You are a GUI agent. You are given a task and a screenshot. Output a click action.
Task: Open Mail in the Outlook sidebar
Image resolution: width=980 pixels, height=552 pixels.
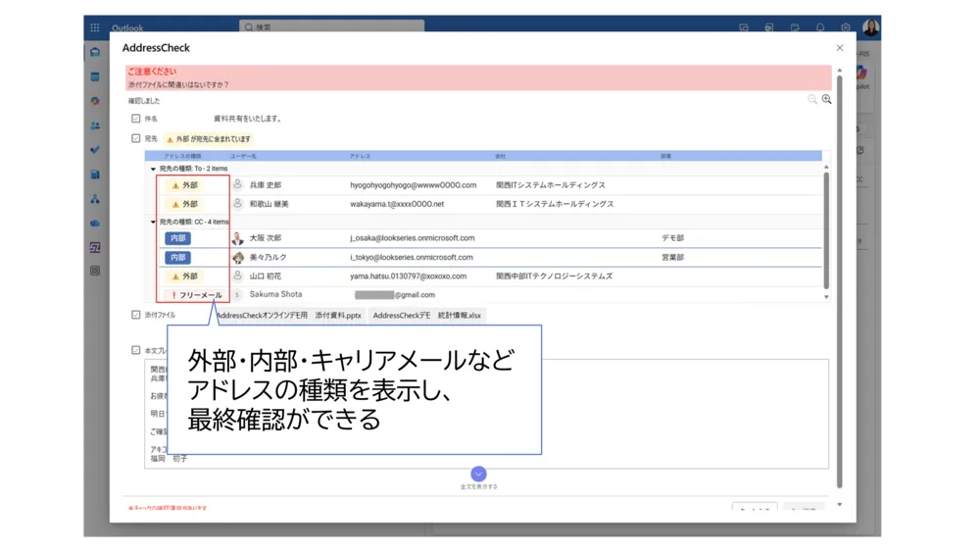[x=95, y=53]
